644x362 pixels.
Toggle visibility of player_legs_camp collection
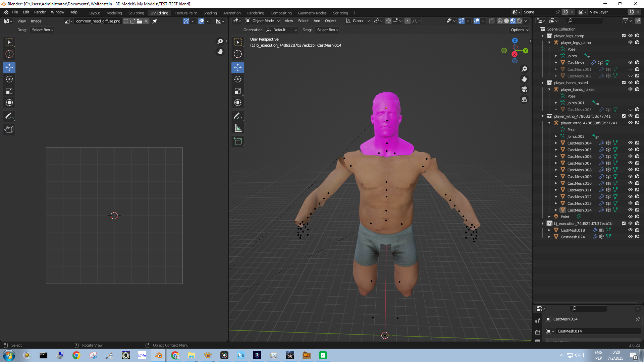pos(630,36)
